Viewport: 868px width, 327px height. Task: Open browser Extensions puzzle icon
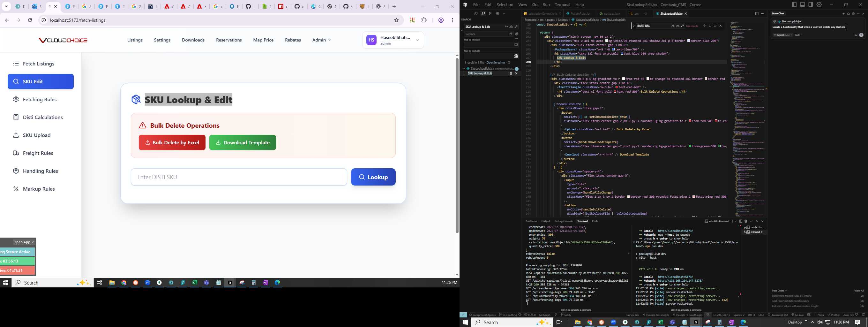[x=424, y=20]
